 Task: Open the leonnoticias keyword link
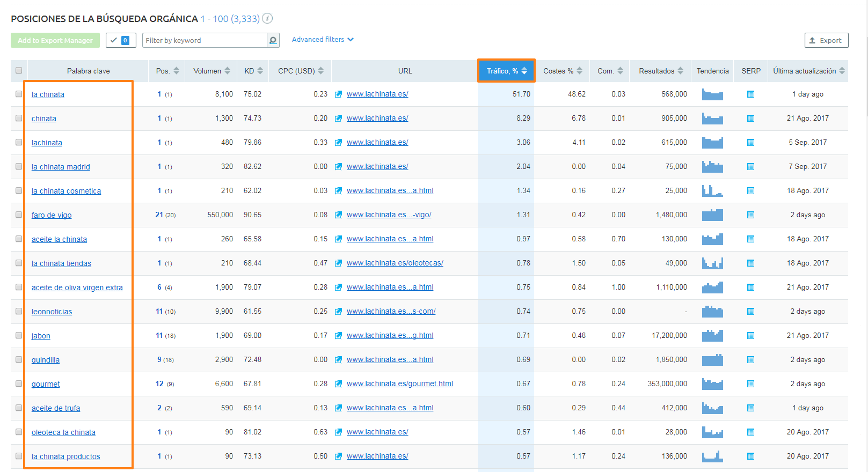click(52, 312)
